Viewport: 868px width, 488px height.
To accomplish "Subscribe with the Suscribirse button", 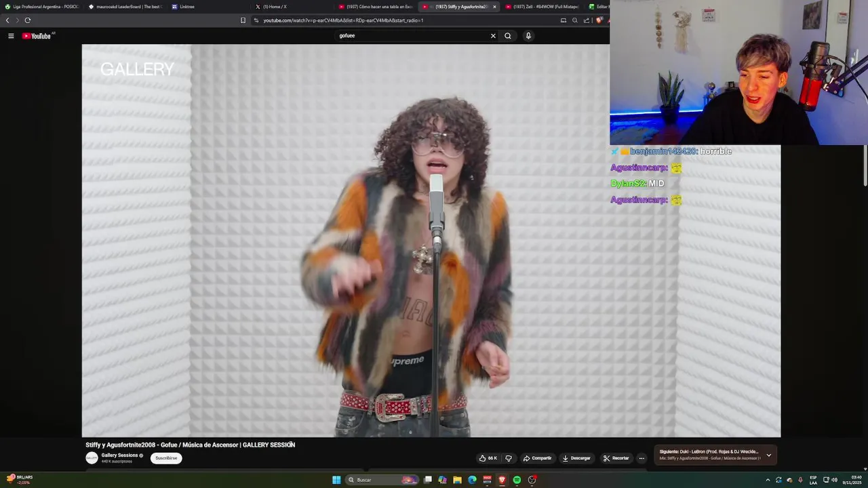I will (166, 458).
